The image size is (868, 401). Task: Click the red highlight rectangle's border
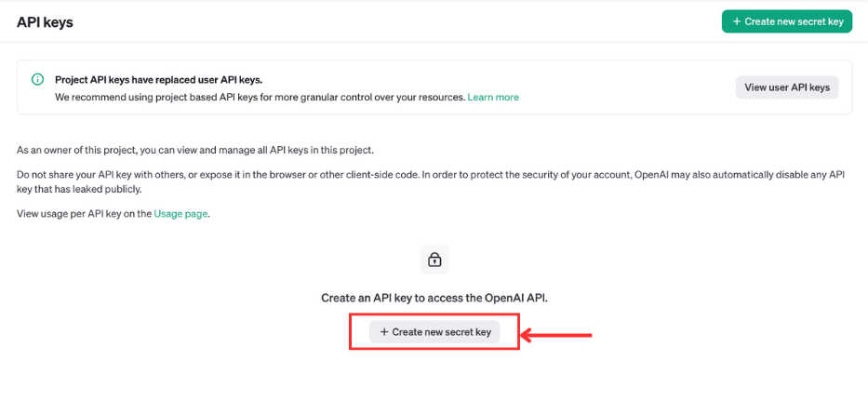tap(350, 332)
